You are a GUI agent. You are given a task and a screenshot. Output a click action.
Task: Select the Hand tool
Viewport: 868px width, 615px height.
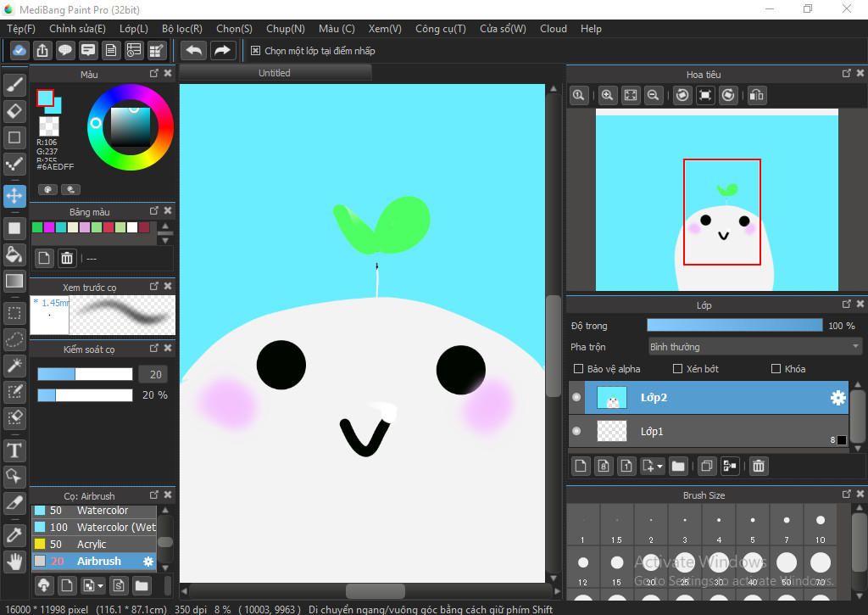coord(14,562)
